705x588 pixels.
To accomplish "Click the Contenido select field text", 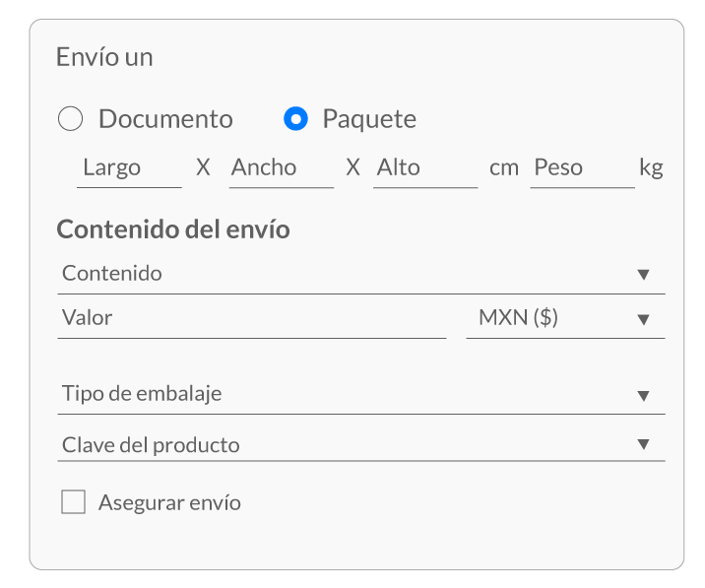I will (x=112, y=273).
